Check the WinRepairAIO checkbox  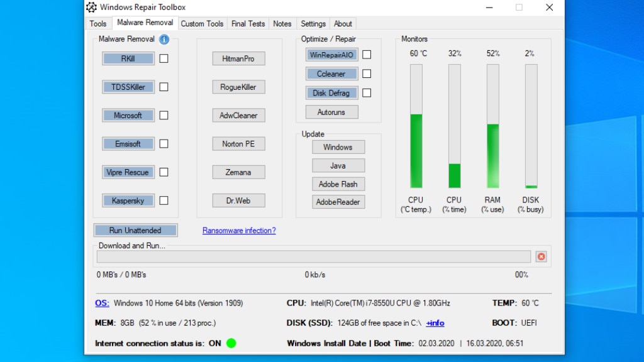[x=367, y=55]
